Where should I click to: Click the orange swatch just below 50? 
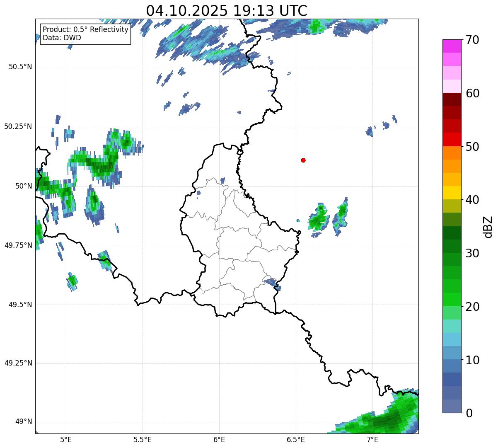452,153
